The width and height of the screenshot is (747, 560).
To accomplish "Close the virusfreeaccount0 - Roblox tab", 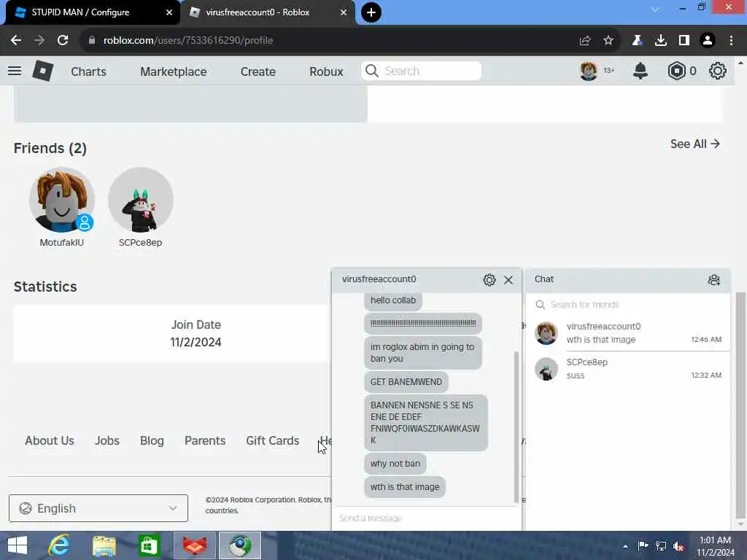I will 344,12.
